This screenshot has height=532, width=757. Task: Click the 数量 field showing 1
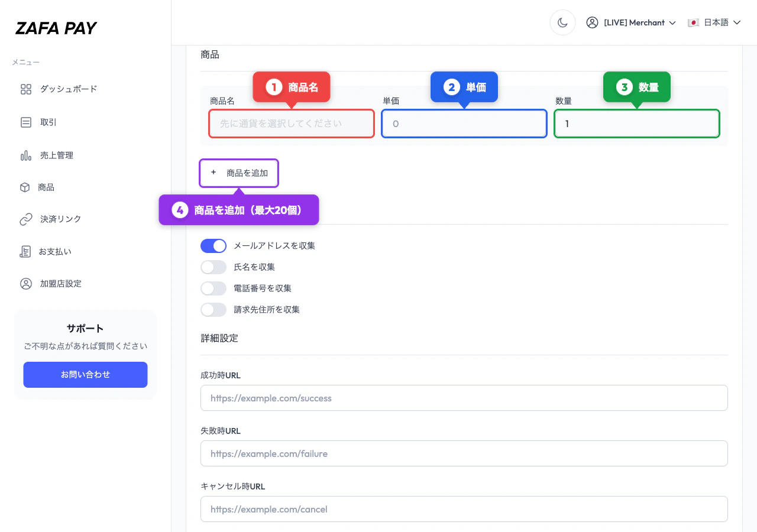[x=636, y=124]
